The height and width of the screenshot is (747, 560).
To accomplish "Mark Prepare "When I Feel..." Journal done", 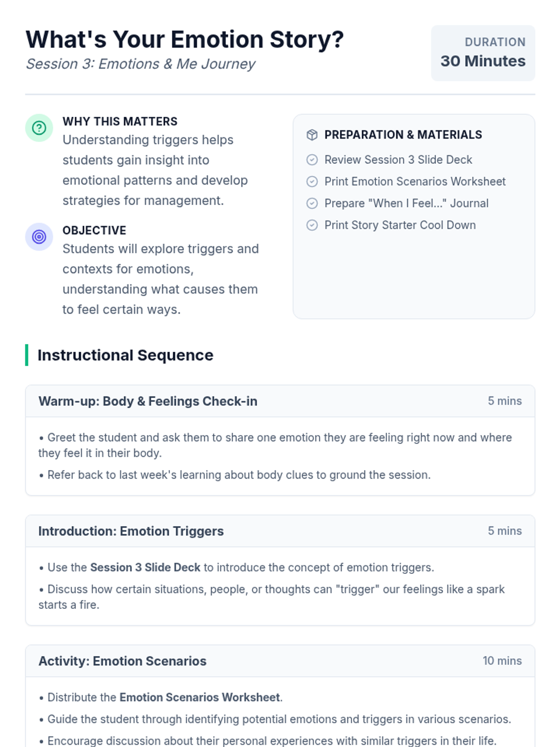I will point(312,204).
